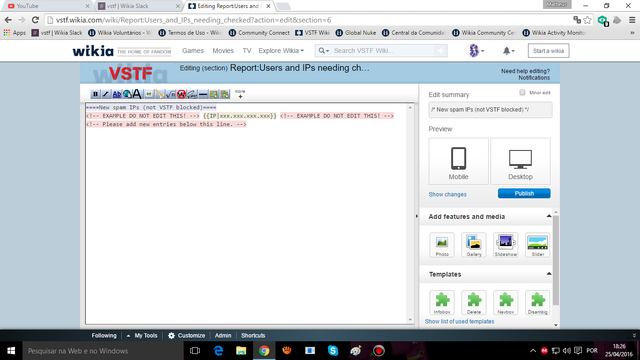Viewport: 640px width, 360px height.
Task: Insert Delete template
Action: (x=474, y=302)
